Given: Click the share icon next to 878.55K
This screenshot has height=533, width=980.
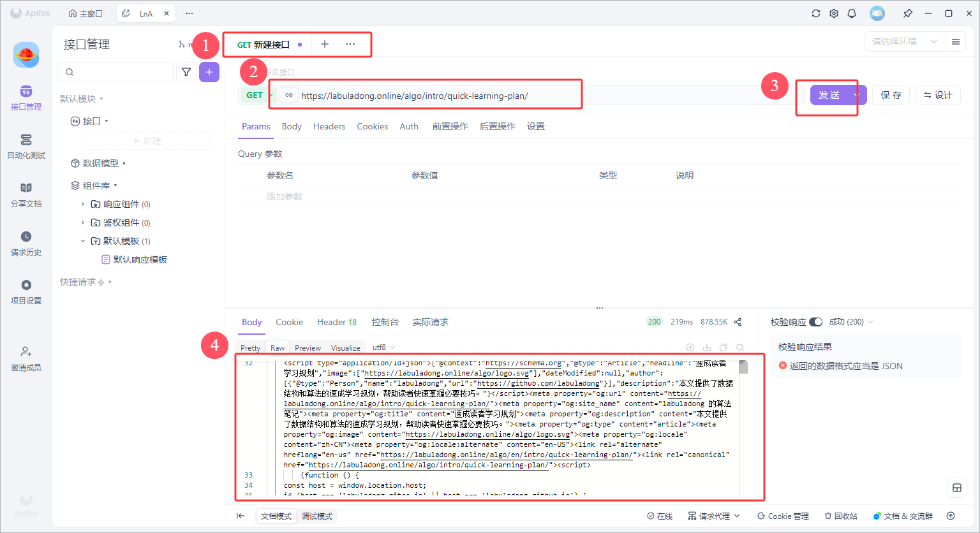Looking at the screenshot, I should click(x=738, y=322).
